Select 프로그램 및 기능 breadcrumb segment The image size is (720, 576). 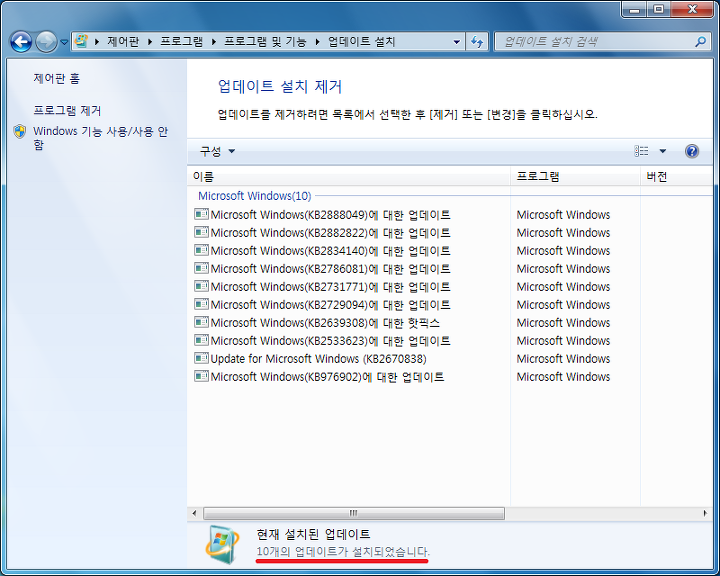[x=265, y=42]
